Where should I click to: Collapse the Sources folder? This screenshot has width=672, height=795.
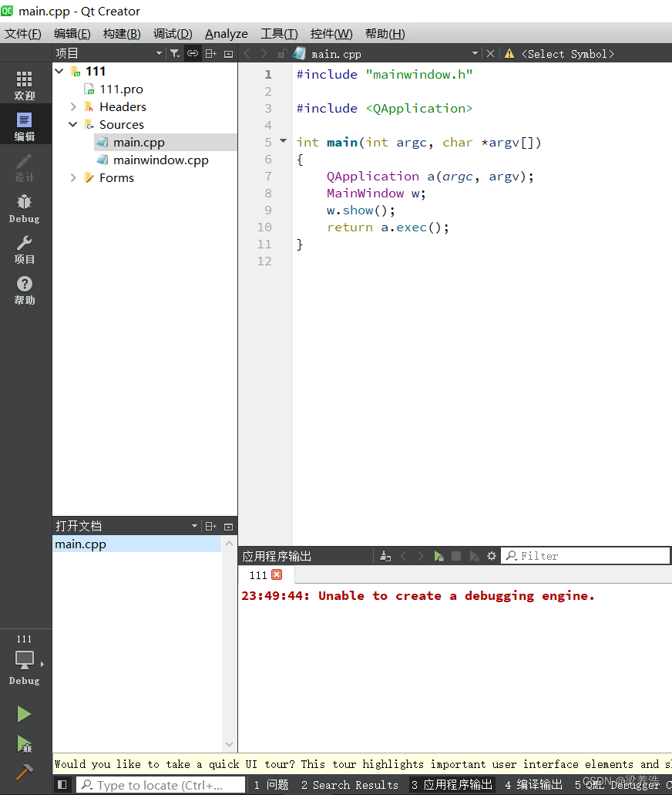coord(73,125)
